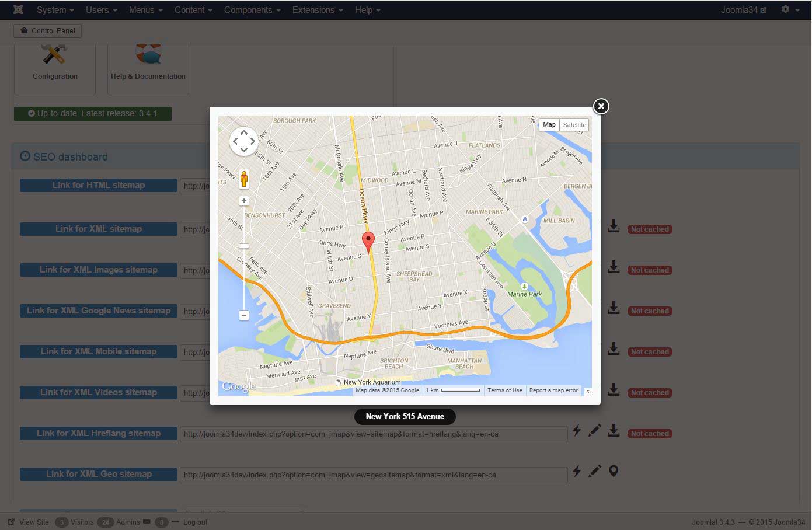The image size is (812, 530).
Task: Click the pencil icon in Geo sitemap row
Action: tap(595, 472)
